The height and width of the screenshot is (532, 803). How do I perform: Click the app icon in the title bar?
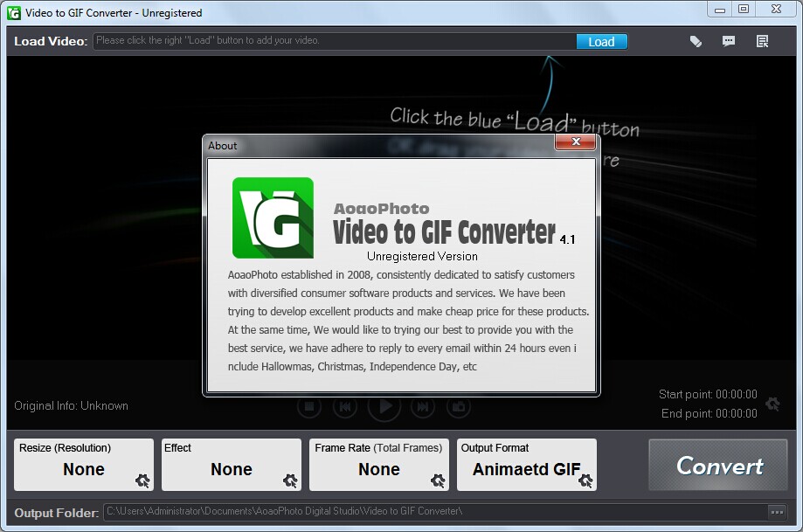point(14,13)
